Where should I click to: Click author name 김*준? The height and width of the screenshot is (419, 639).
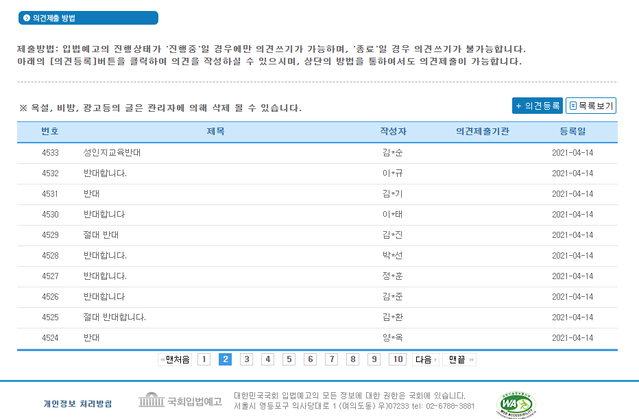(x=392, y=297)
